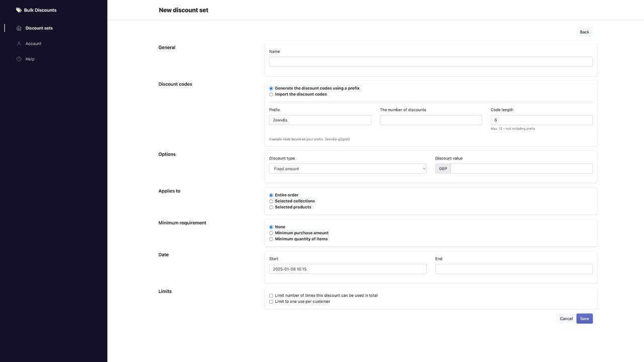The height and width of the screenshot is (362, 644).
Task: Click the Bulk Discounts tags icon
Action: [x=19, y=10]
